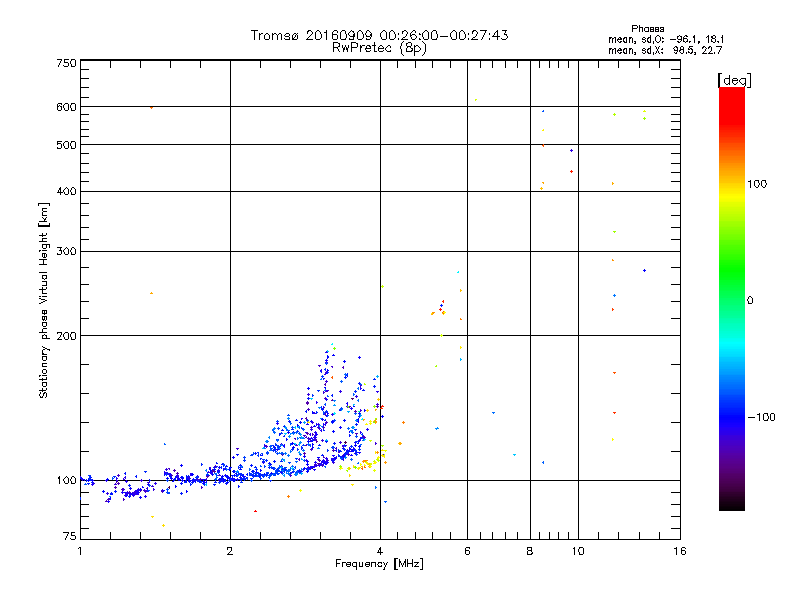
Task: Click the y-axis tick label '400'
Action: (67, 192)
